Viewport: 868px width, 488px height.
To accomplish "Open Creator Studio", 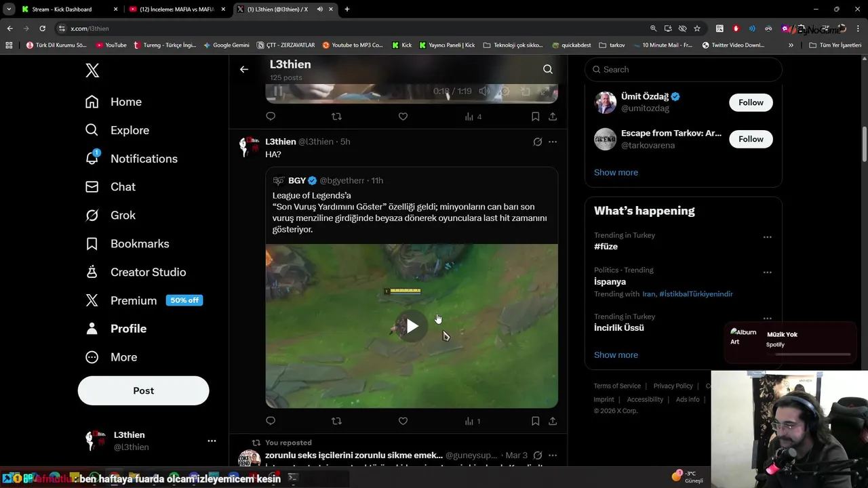I will tap(135, 272).
